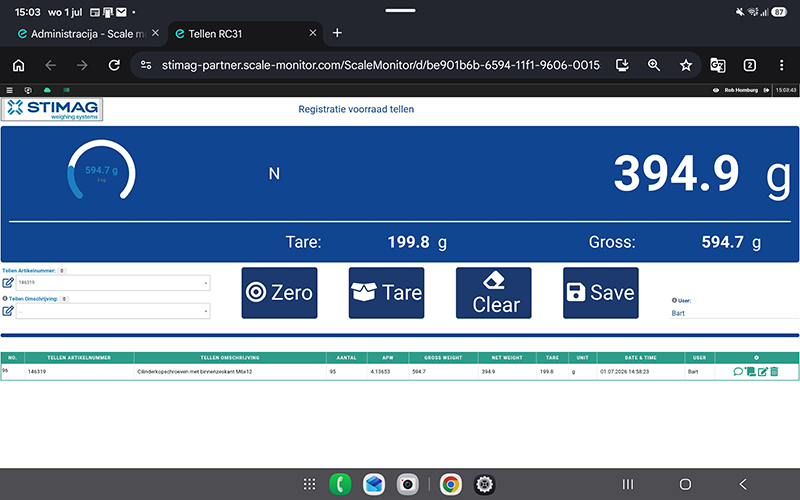This screenshot has width=800, height=500.
Task: Delete the 146319 record with trash icon
Action: pyautogui.click(x=774, y=371)
